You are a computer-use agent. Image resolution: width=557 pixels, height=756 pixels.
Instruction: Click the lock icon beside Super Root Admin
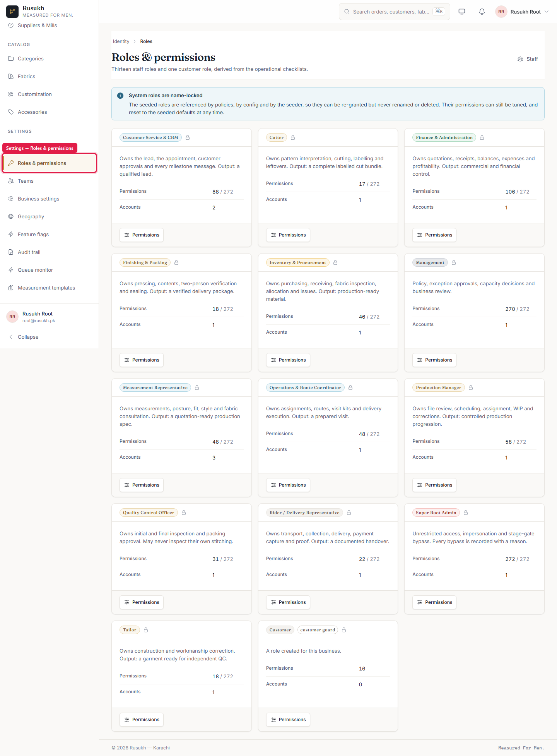[466, 513]
